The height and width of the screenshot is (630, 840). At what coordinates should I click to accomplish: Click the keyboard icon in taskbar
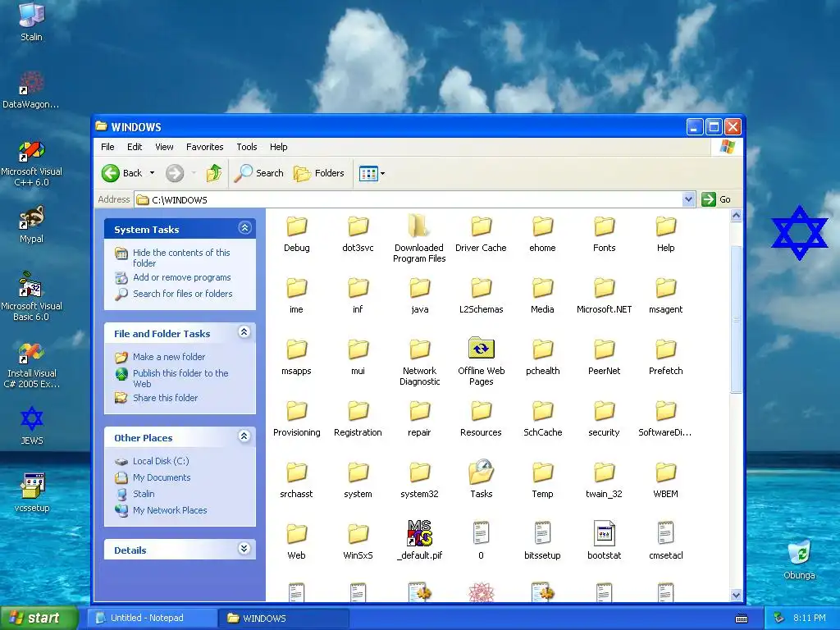[x=742, y=619]
